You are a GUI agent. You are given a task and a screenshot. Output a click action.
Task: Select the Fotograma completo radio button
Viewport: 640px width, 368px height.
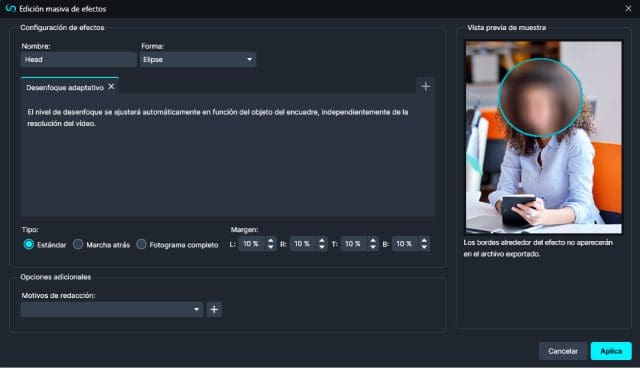click(141, 244)
